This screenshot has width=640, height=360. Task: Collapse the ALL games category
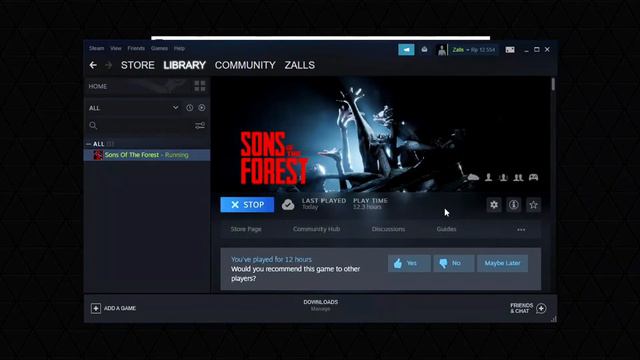pos(89,144)
